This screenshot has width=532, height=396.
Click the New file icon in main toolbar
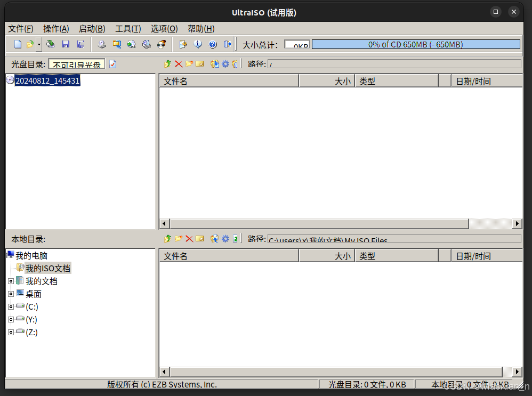[18, 44]
